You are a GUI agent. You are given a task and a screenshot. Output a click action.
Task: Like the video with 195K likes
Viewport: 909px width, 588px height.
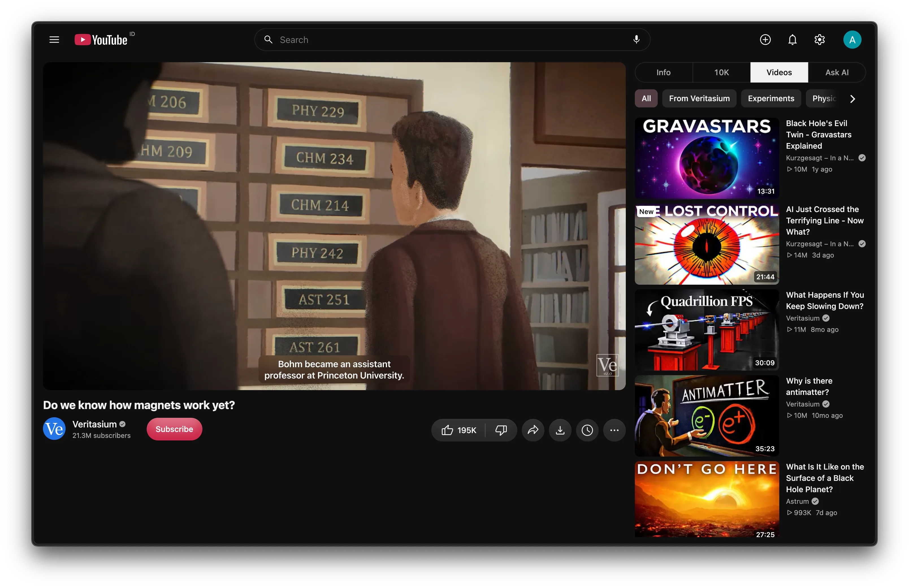pos(458,430)
